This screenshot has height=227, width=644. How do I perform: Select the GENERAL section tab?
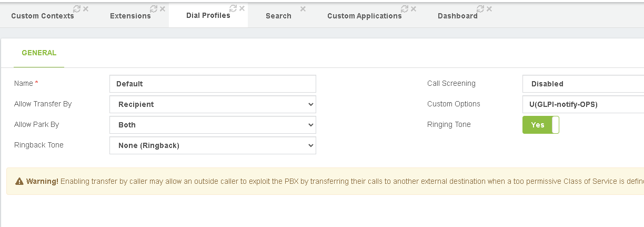tap(39, 53)
